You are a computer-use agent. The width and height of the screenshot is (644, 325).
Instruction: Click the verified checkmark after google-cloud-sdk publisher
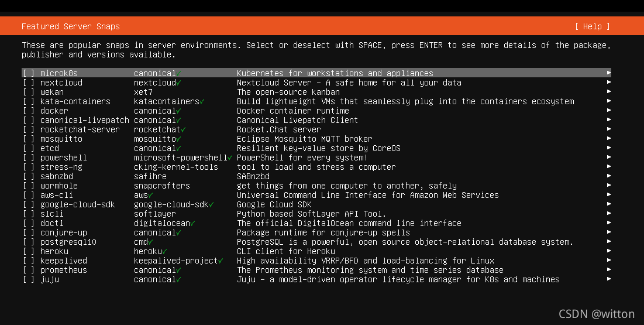211,205
